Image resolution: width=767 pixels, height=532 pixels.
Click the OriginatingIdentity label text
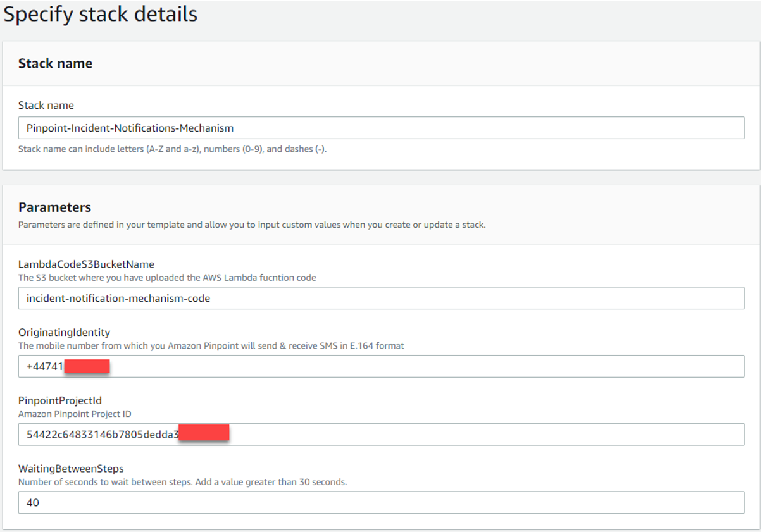click(x=65, y=332)
